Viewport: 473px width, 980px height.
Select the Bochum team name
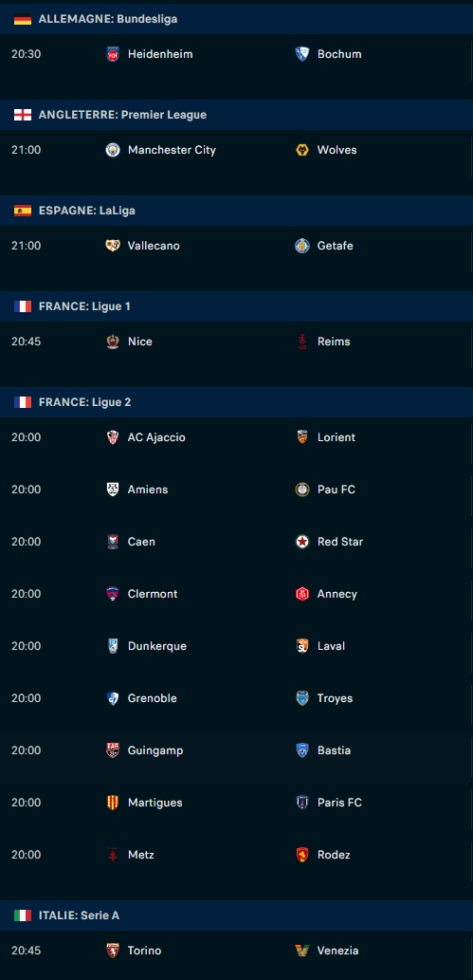point(339,54)
